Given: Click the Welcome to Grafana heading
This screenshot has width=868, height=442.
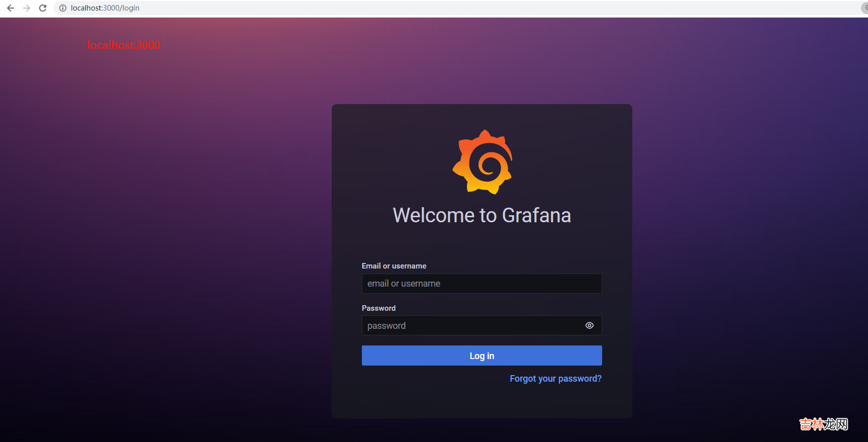Looking at the screenshot, I should (481, 215).
